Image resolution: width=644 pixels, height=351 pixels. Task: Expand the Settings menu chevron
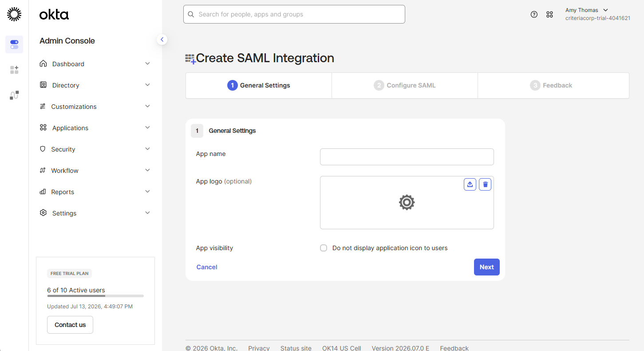147,213
